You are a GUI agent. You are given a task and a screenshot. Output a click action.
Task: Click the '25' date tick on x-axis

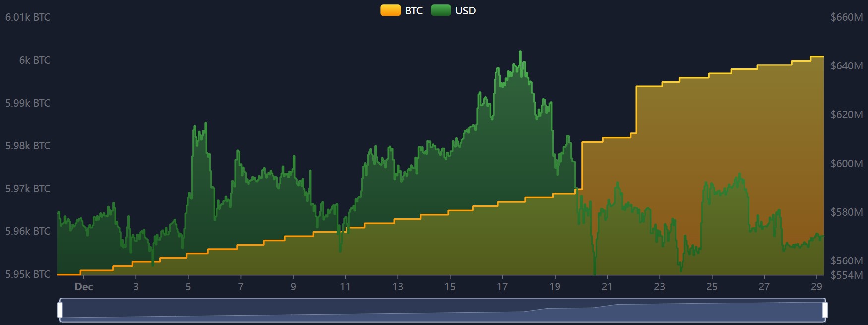[x=712, y=287]
